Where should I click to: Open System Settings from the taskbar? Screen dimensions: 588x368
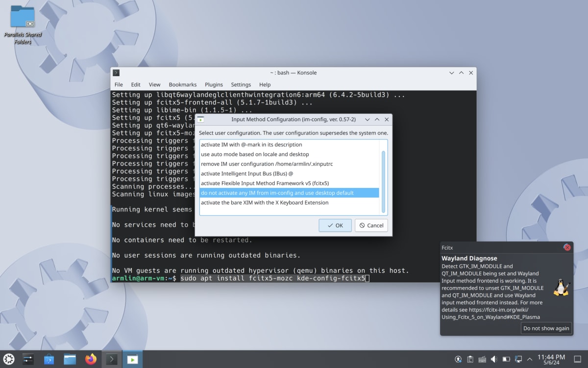[x=28, y=359]
